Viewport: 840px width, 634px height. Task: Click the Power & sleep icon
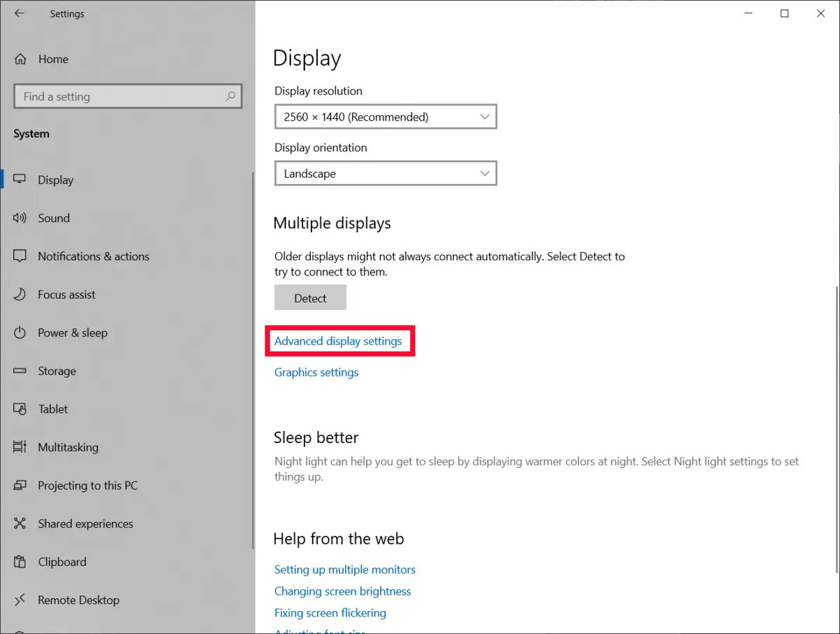point(20,333)
